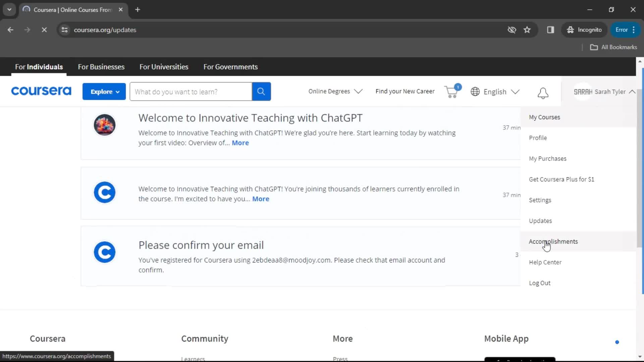Click the Coursera logo icon
This screenshot has height=362, width=644.
click(41, 91)
